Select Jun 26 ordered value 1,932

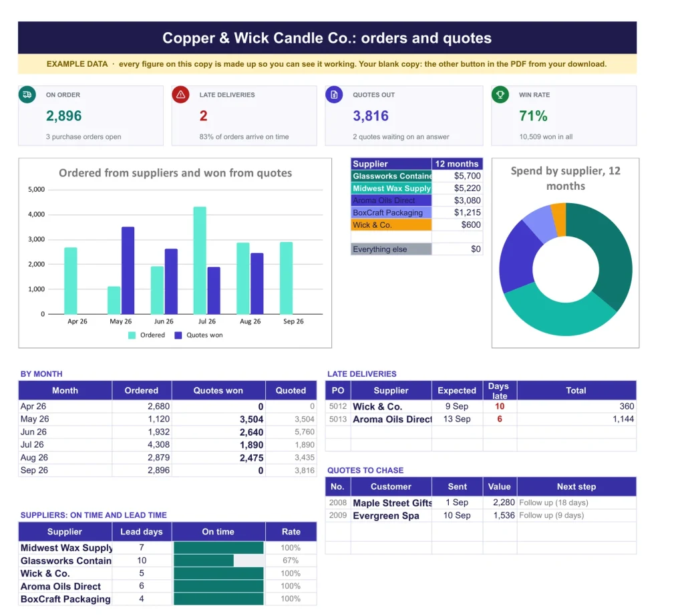[158, 432]
